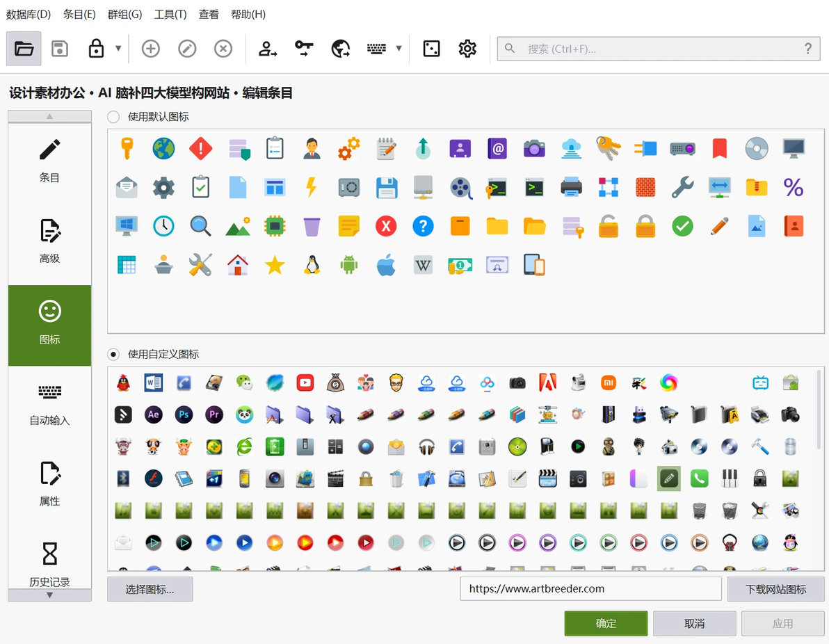The height and width of the screenshot is (644, 829).
Task: Edit entry pencil circle icon
Action: 187,49
